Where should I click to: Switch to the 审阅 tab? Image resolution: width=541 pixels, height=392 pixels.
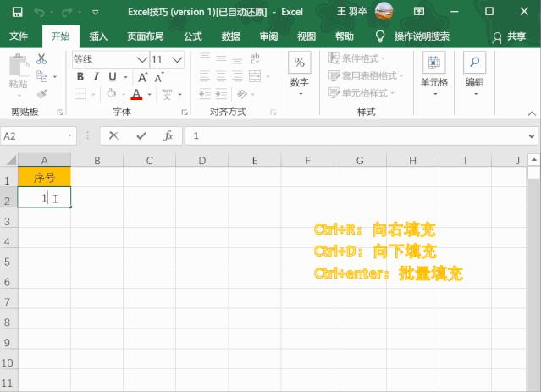click(x=268, y=36)
